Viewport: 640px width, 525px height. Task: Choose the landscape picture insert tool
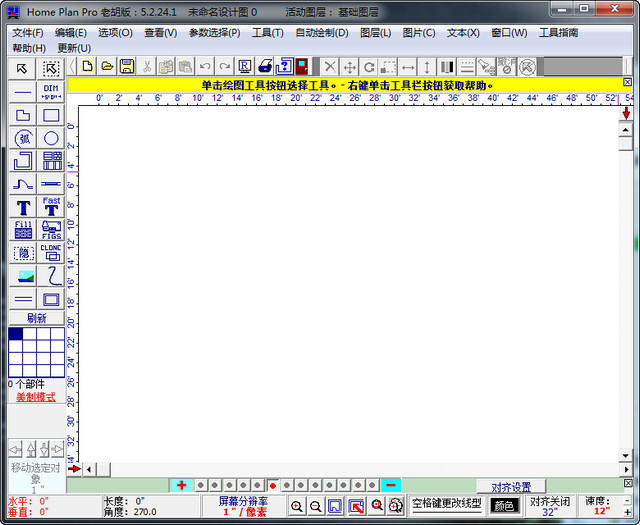pos(22,276)
